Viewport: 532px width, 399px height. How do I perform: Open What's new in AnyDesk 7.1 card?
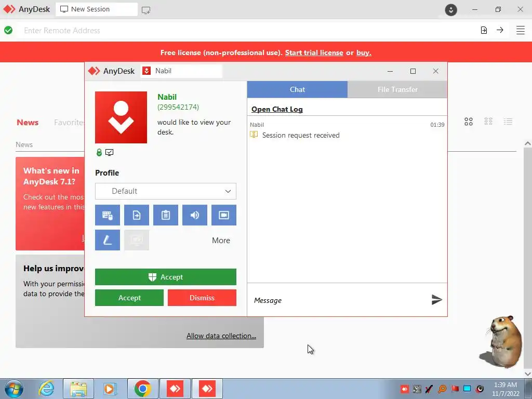[50, 204]
